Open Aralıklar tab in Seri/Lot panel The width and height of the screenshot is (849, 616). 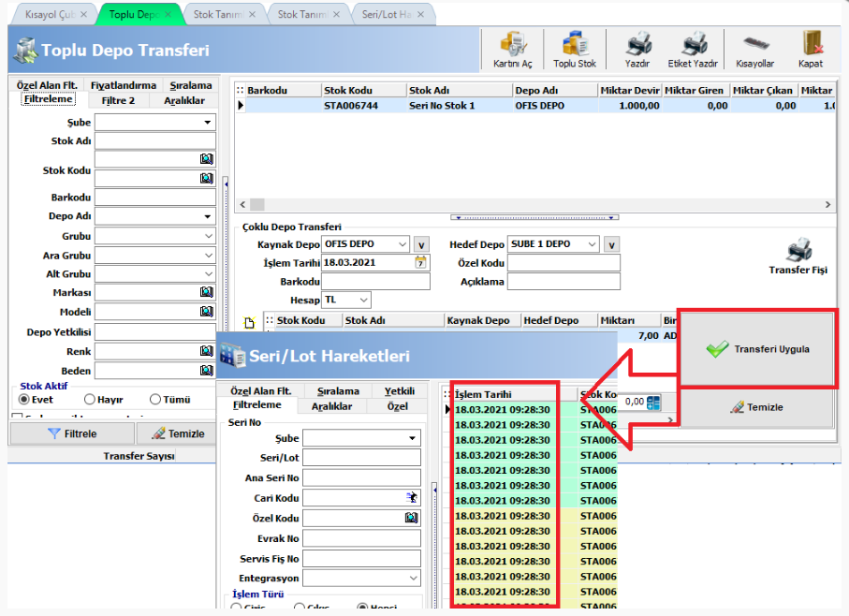(x=332, y=406)
